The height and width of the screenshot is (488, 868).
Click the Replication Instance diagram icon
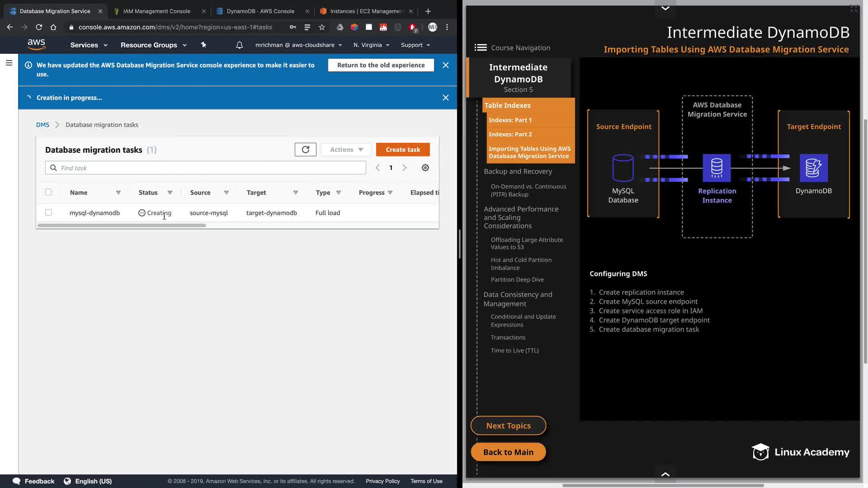tap(716, 168)
